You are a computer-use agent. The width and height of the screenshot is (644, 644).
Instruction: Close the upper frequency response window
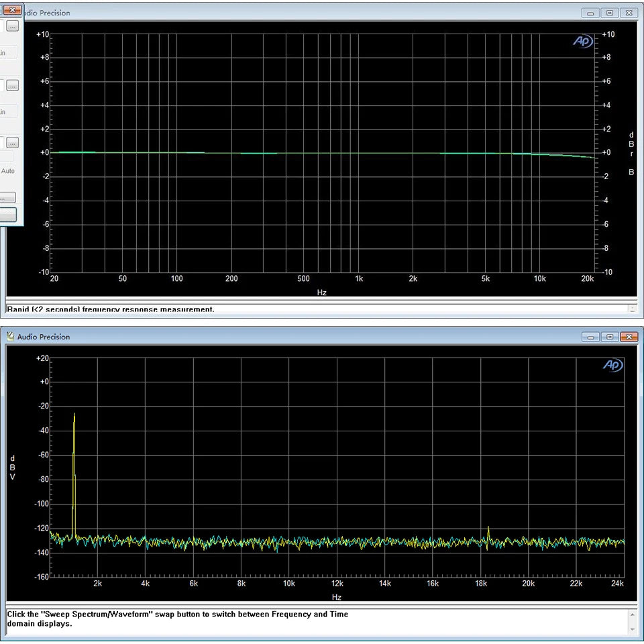point(629,13)
